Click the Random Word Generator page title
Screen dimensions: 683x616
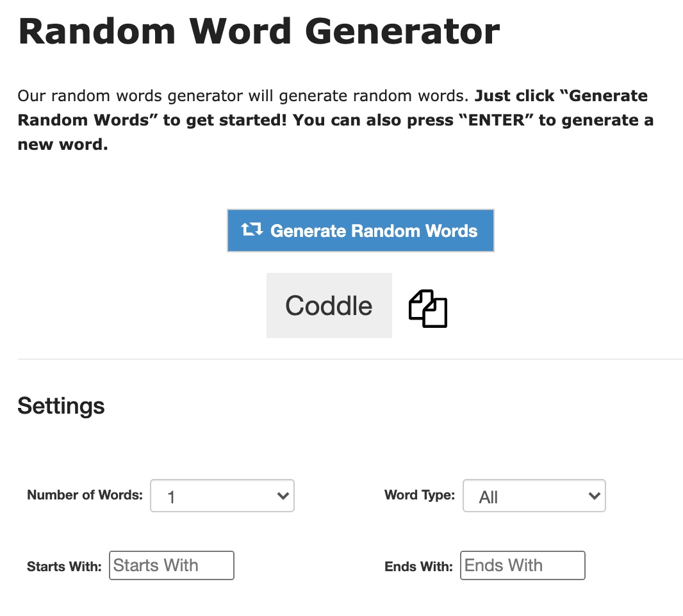coord(259,31)
